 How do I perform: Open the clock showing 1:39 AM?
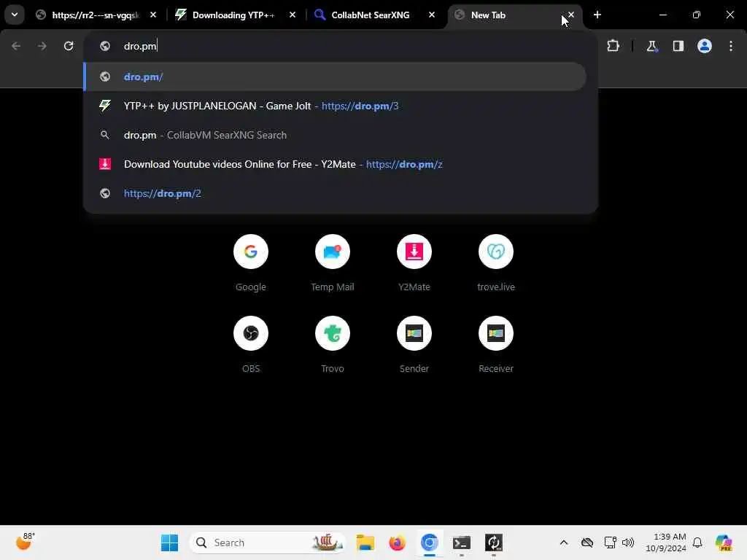tap(665, 542)
